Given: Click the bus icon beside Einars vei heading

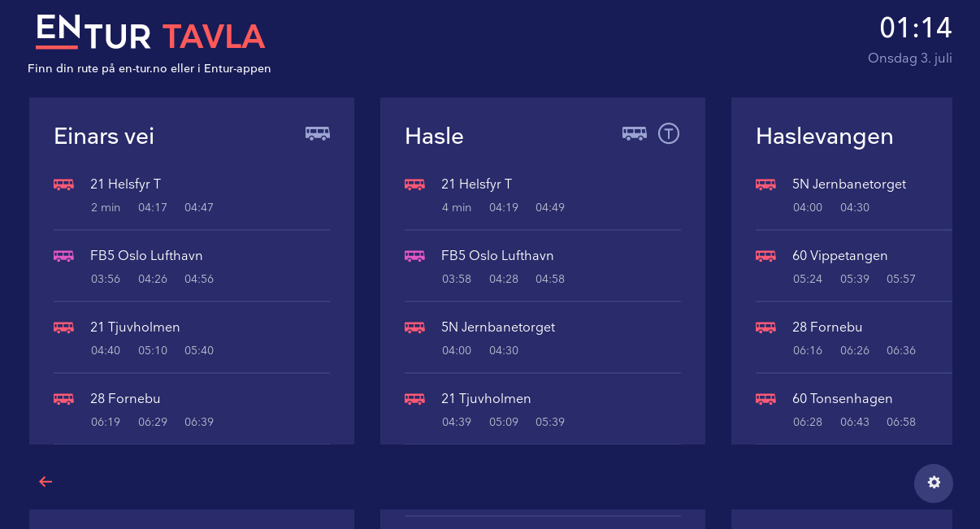Looking at the screenshot, I should (x=317, y=133).
